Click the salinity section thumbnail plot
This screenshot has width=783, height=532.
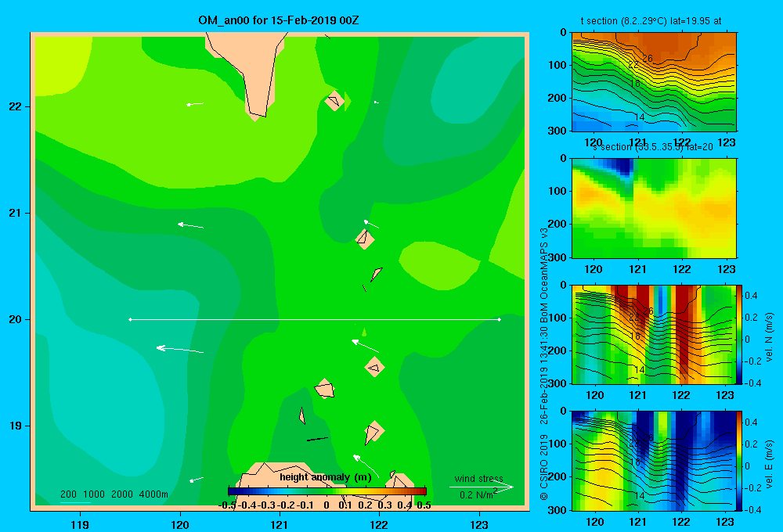(x=654, y=207)
